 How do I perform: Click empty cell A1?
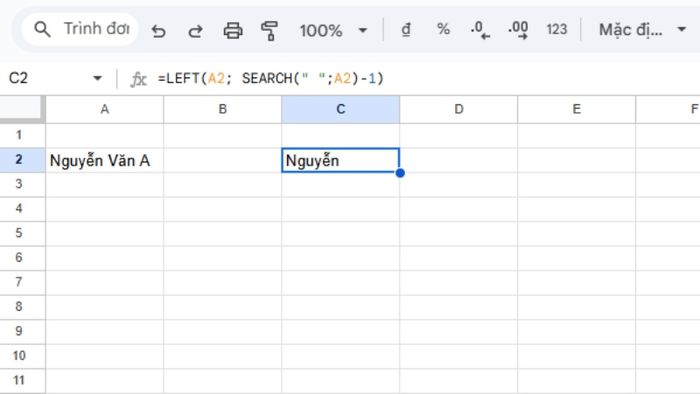pyautogui.click(x=104, y=136)
